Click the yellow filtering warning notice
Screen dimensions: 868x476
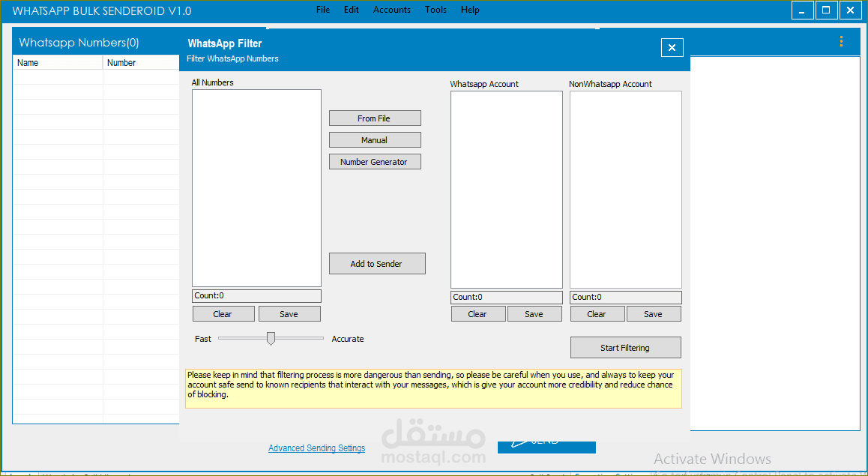(433, 388)
